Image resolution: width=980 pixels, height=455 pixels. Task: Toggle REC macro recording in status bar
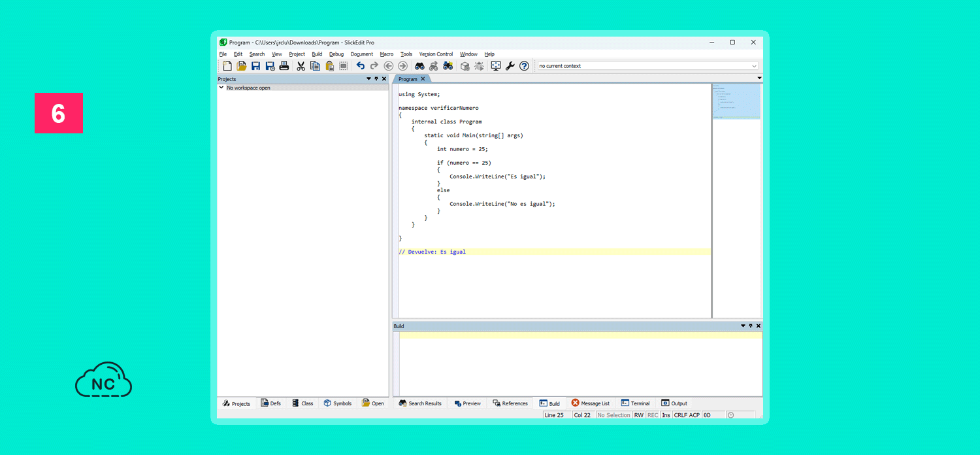pos(653,415)
